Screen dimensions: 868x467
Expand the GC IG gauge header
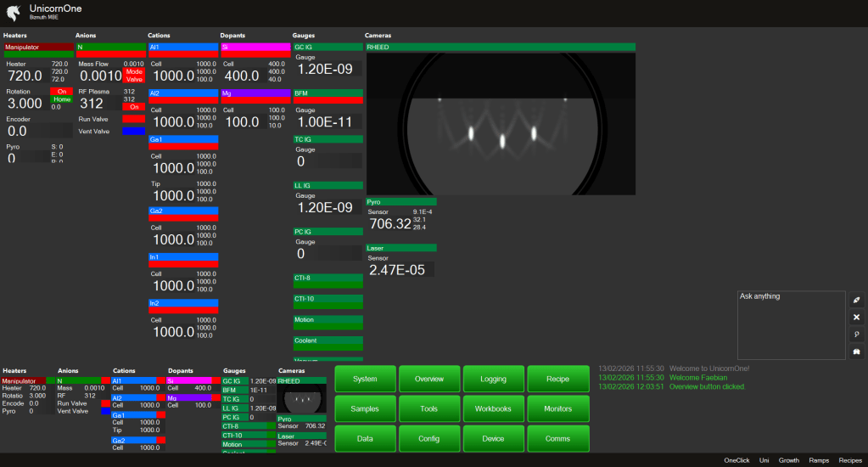(328, 48)
